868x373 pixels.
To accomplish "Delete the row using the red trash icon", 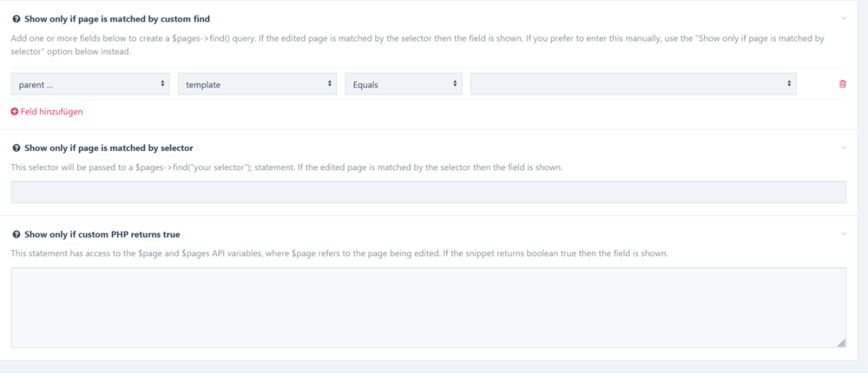I will click(843, 84).
